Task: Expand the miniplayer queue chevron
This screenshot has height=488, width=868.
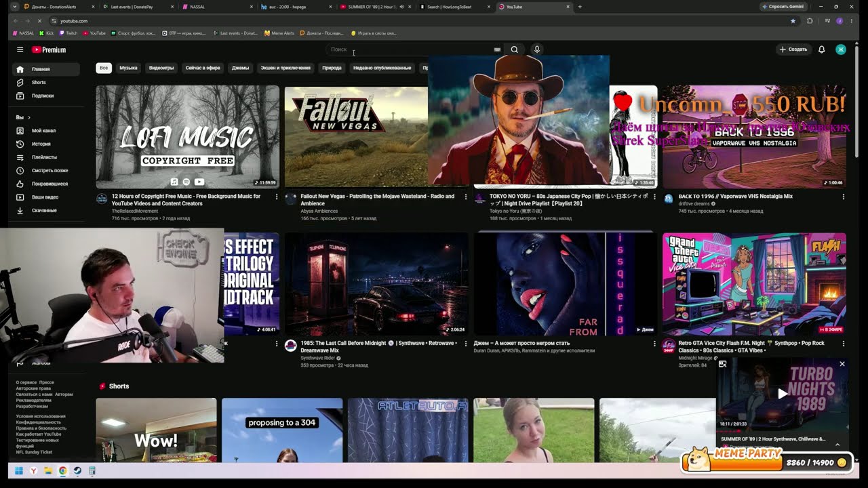Action: pos(837,445)
